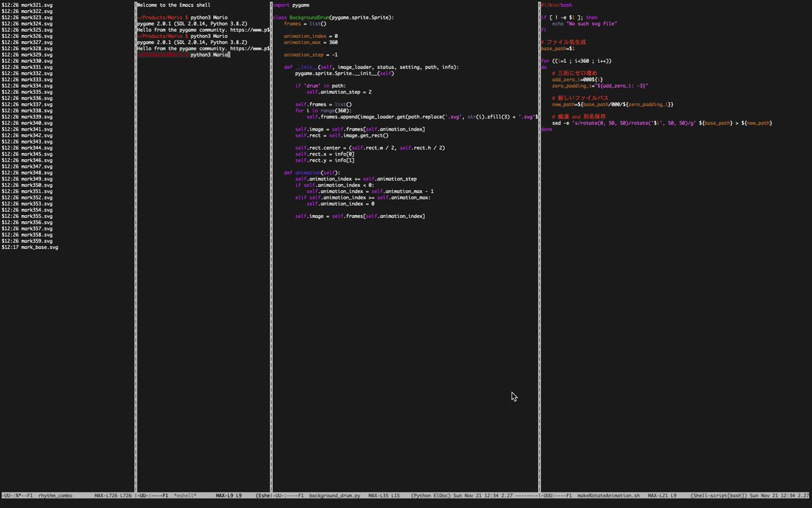Click the 'self.frames.append(image_loader.get' line
This screenshot has width=812, height=508.
click(x=422, y=117)
